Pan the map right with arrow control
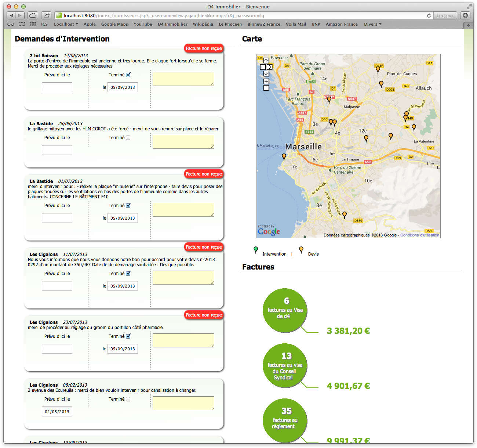Screen dimensions: 477x448 click(269, 67)
